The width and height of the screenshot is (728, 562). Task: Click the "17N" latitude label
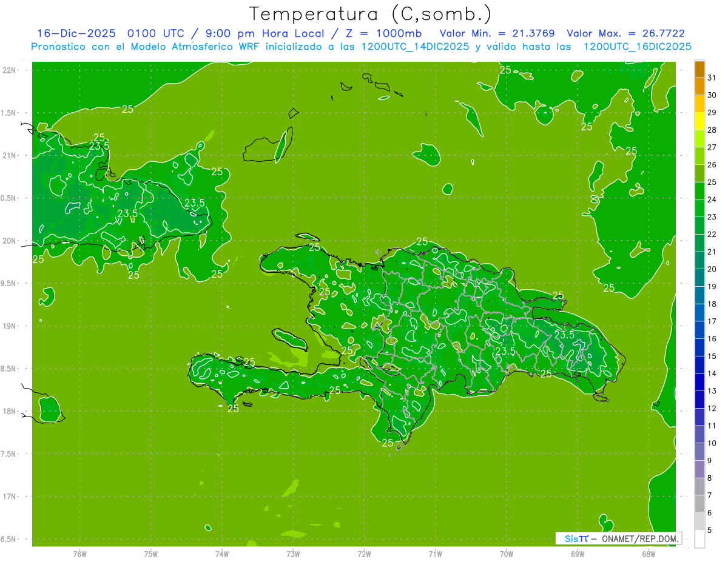click(9, 497)
